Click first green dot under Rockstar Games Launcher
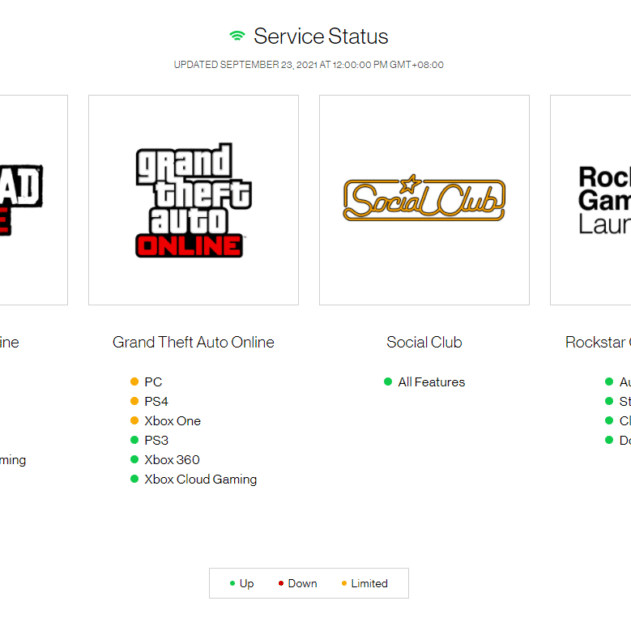The height and width of the screenshot is (631, 631). point(609,381)
